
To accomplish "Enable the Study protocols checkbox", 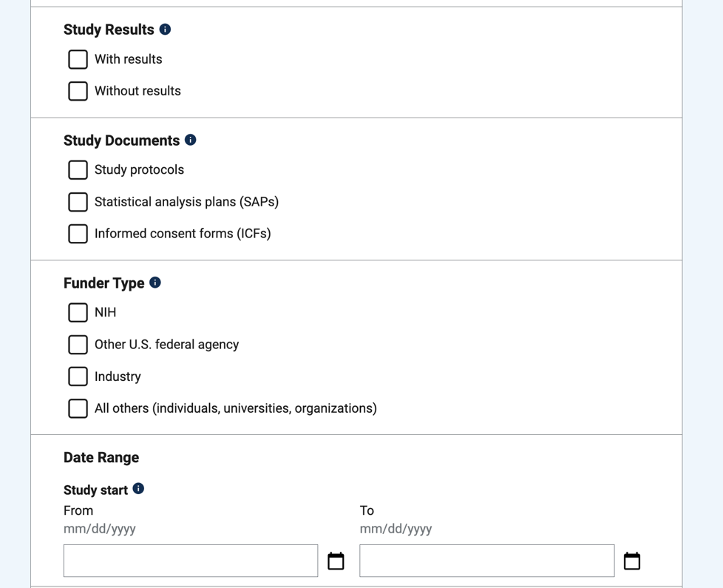I will pyautogui.click(x=78, y=170).
